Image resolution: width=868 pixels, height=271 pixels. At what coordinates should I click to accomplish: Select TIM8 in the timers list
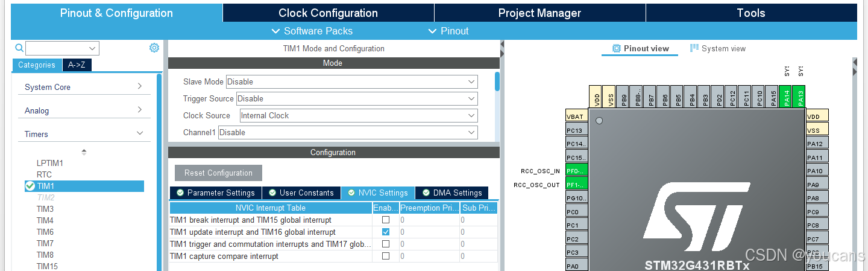point(45,255)
